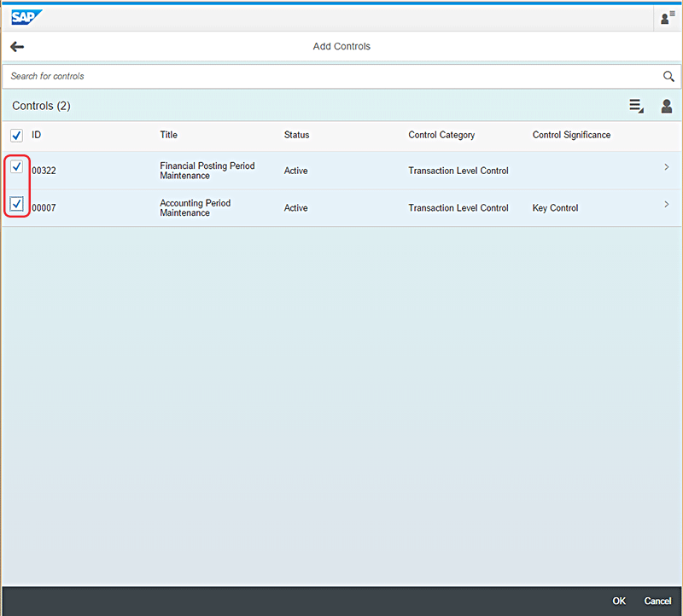Expand details chevron for Accounting Period row
The height and width of the screenshot is (616, 683).
[x=666, y=205]
